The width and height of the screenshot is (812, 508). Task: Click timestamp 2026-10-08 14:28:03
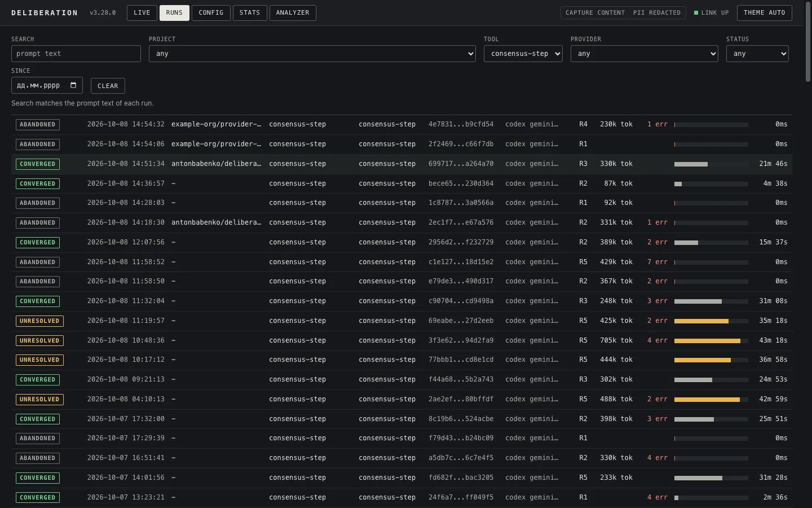point(126,203)
